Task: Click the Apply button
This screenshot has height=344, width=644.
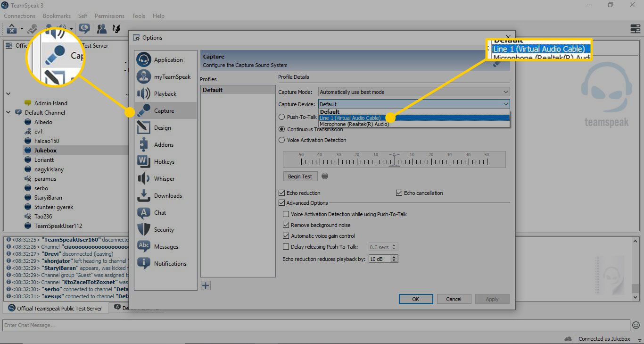Action: pos(492,299)
